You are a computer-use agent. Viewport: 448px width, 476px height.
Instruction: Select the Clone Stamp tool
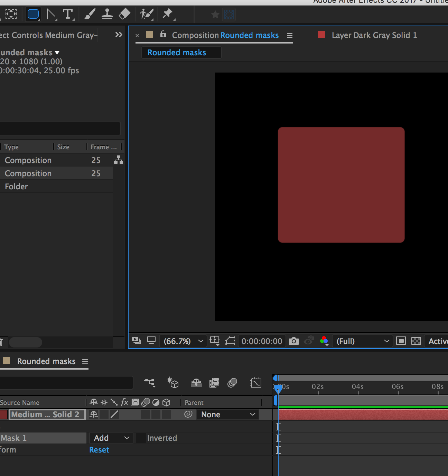pos(107,14)
